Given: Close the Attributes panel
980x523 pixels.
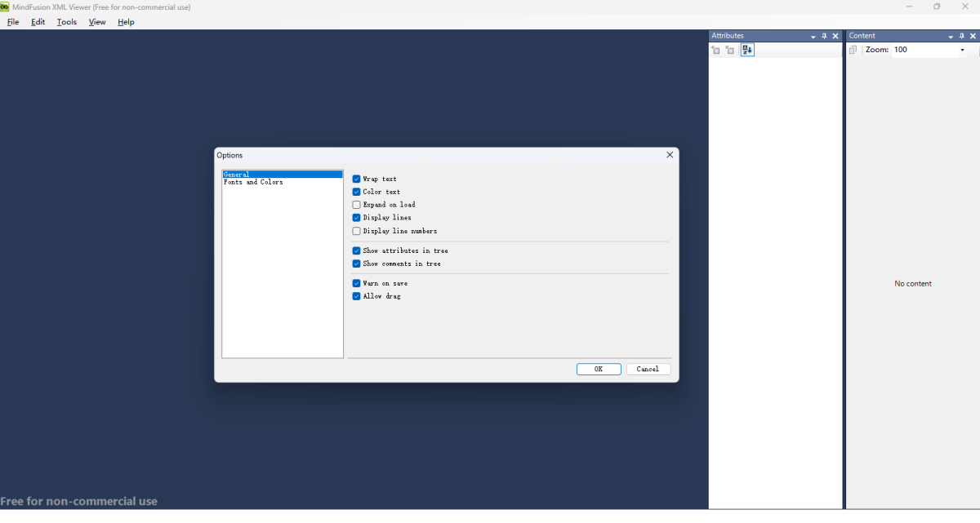Looking at the screenshot, I should [835, 36].
